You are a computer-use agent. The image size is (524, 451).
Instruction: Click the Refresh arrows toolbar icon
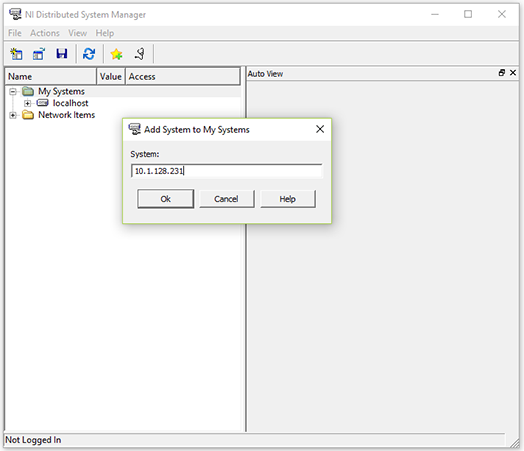[x=89, y=54]
